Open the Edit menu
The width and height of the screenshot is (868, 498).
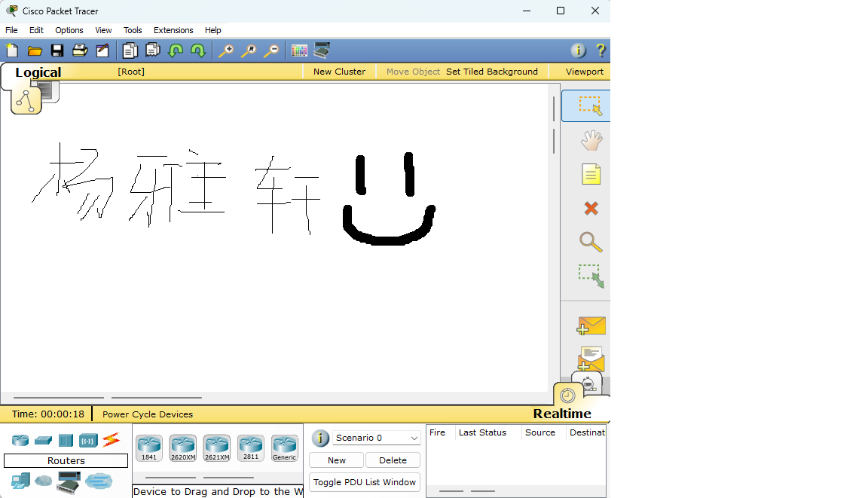point(36,30)
